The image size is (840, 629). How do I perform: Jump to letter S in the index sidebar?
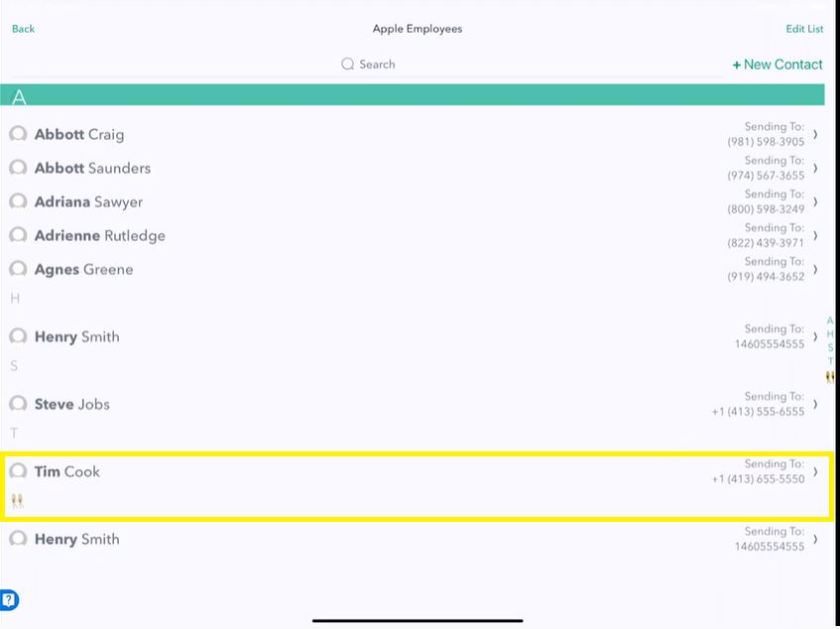click(830, 347)
